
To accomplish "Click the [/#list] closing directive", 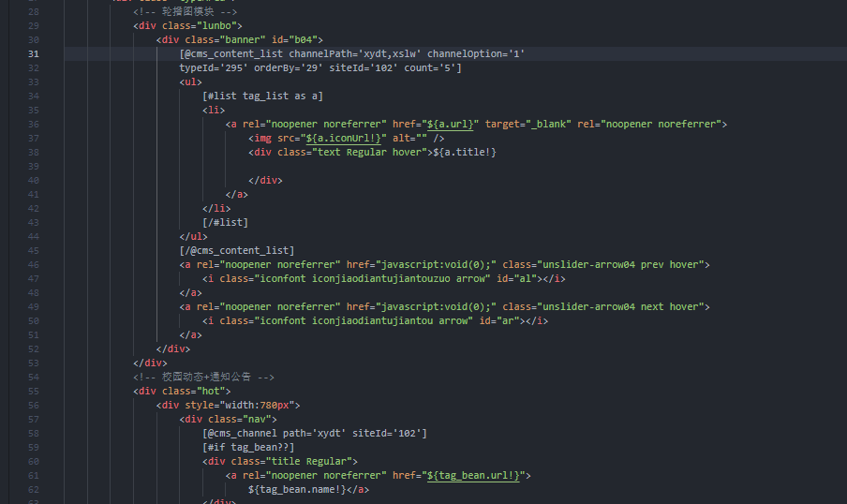I will coord(225,223).
